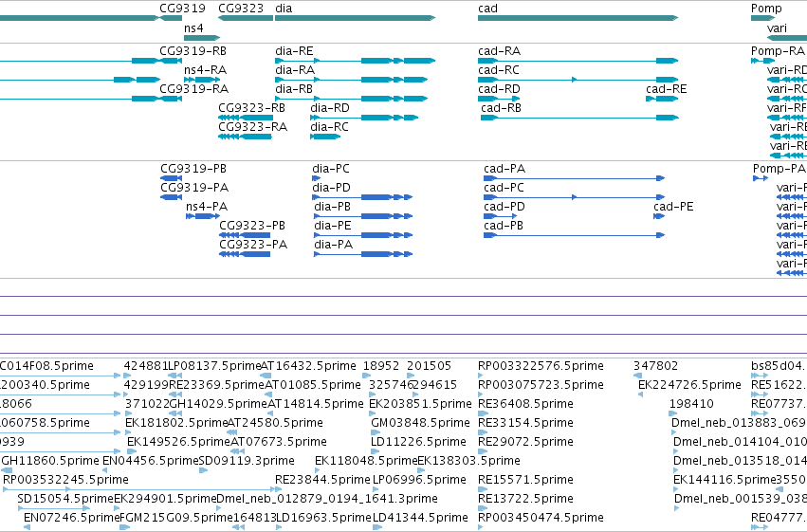Image resolution: width=807 pixels, height=532 pixels.
Task: Select protein cad-PC
Action: 504,188
